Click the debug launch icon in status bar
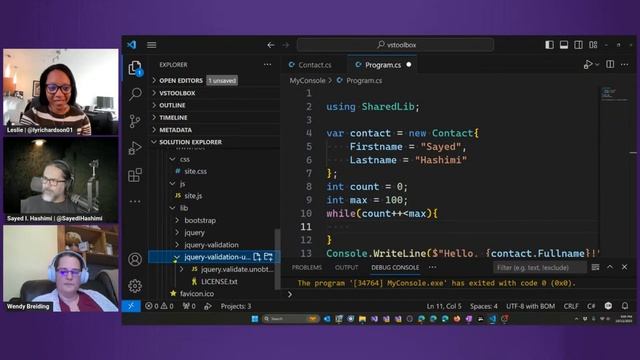Screen dimensions: 640x360 click(208, 306)
